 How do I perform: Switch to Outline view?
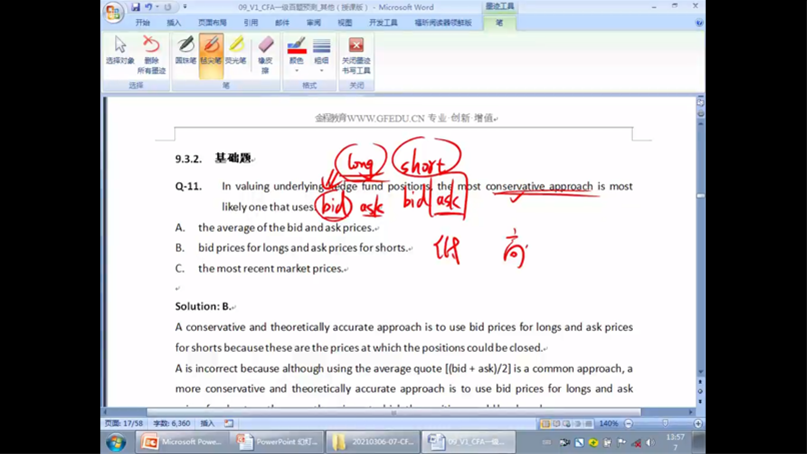[x=577, y=424]
